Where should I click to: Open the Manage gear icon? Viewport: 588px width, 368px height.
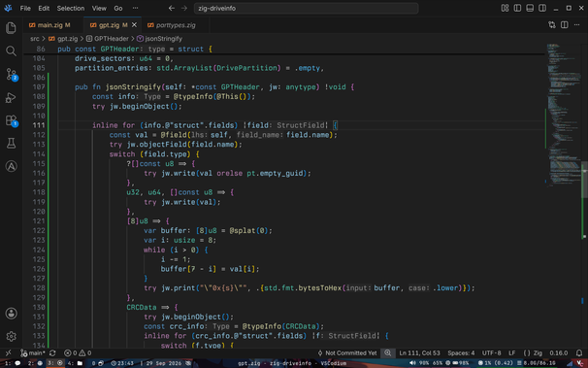pos(11,336)
